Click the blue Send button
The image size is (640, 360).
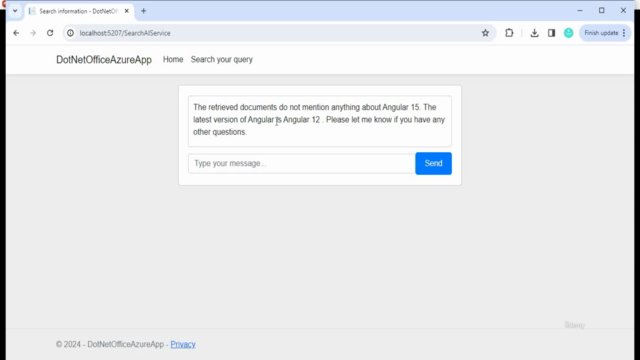[x=433, y=163]
